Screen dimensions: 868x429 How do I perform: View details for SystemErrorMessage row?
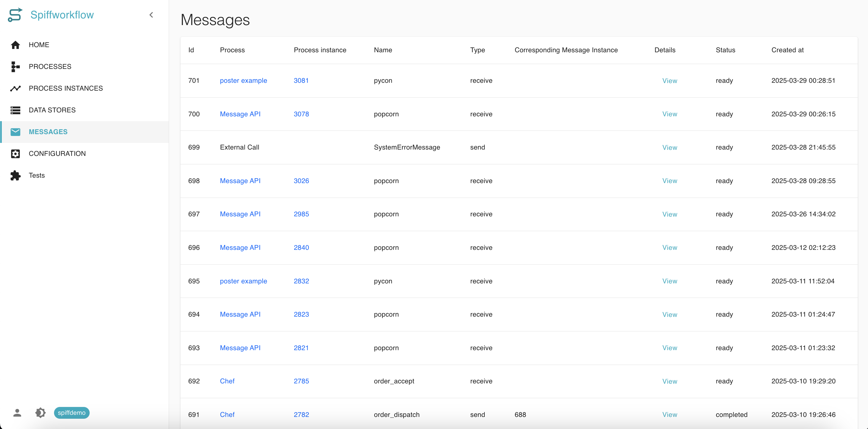(669, 147)
